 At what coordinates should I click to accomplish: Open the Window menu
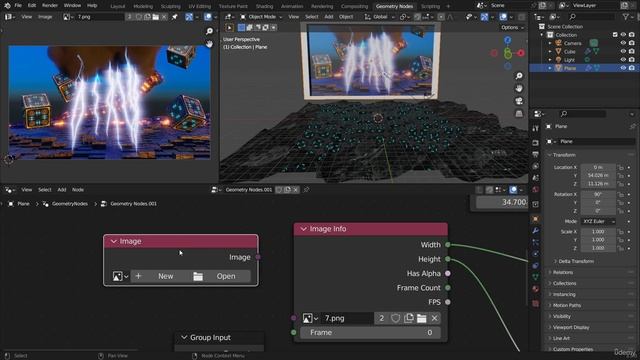72,6
